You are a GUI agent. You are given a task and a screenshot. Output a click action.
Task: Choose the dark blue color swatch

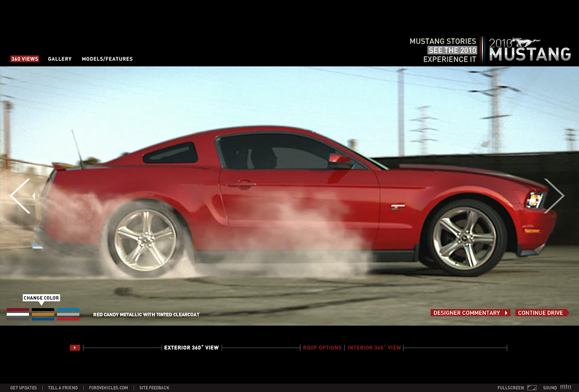(x=43, y=319)
